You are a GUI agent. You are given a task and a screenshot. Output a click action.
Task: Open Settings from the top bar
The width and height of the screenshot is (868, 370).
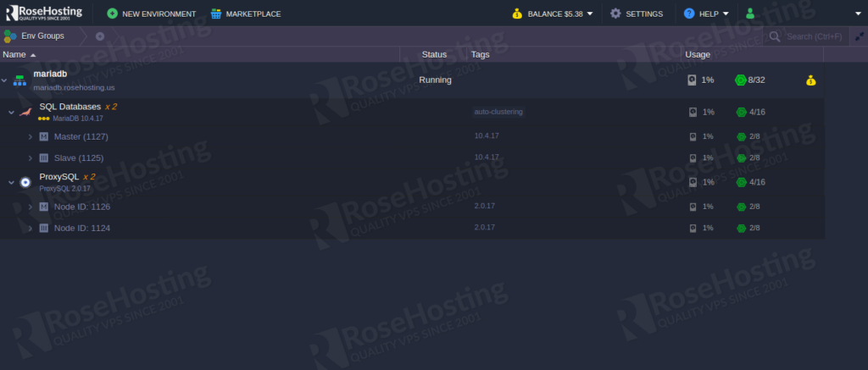point(636,14)
